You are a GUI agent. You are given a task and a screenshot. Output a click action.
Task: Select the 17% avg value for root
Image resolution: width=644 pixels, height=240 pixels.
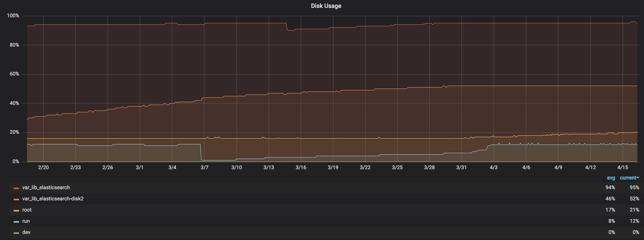tap(610, 210)
